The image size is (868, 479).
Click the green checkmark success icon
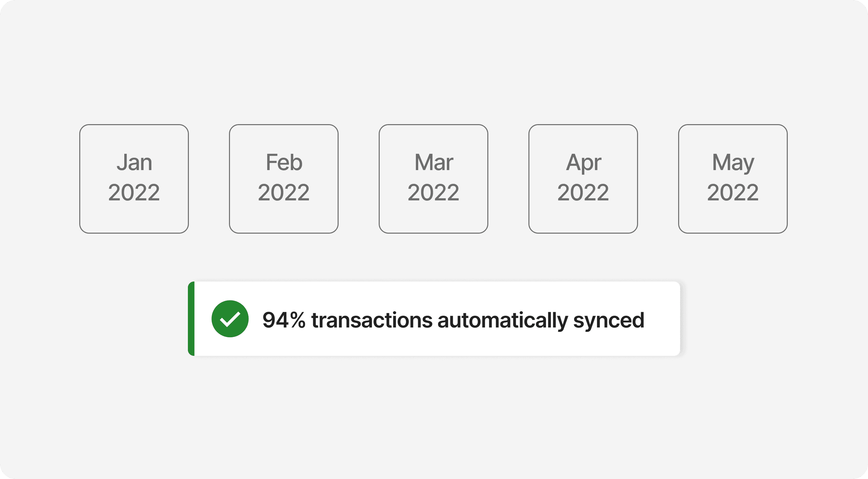(230, 319)
